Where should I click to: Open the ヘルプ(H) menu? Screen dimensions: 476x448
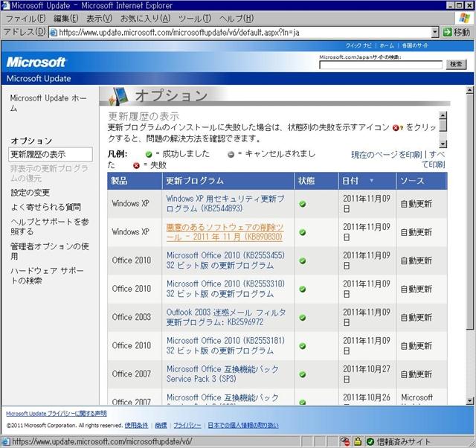(237, 19)
